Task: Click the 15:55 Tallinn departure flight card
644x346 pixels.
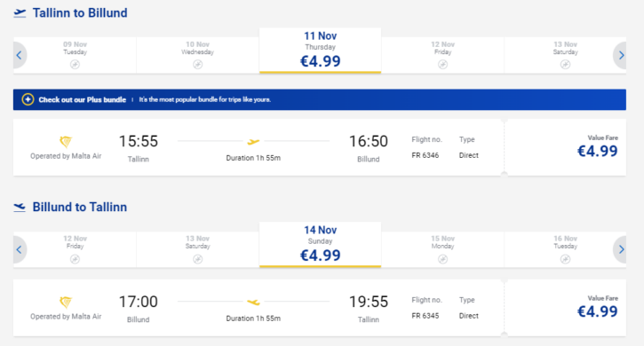Action: tap(258, 147)
